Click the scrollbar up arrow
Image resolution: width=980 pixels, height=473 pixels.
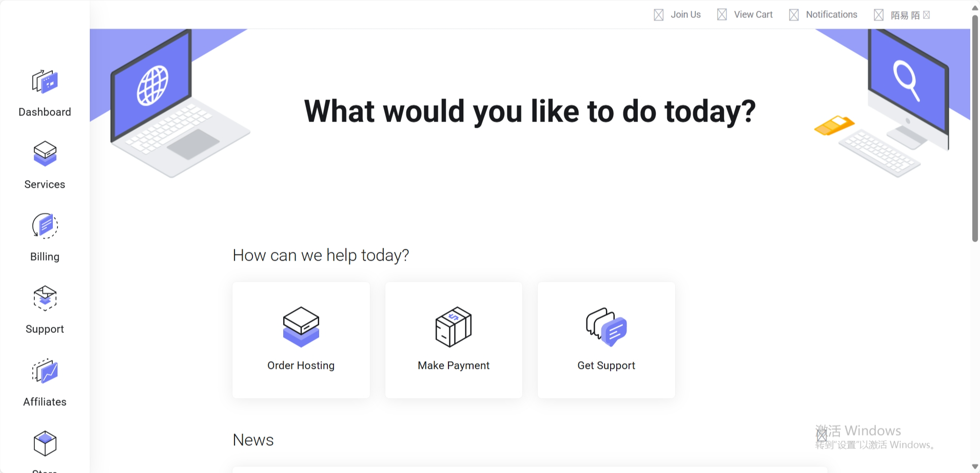click(x=975, y=8)
